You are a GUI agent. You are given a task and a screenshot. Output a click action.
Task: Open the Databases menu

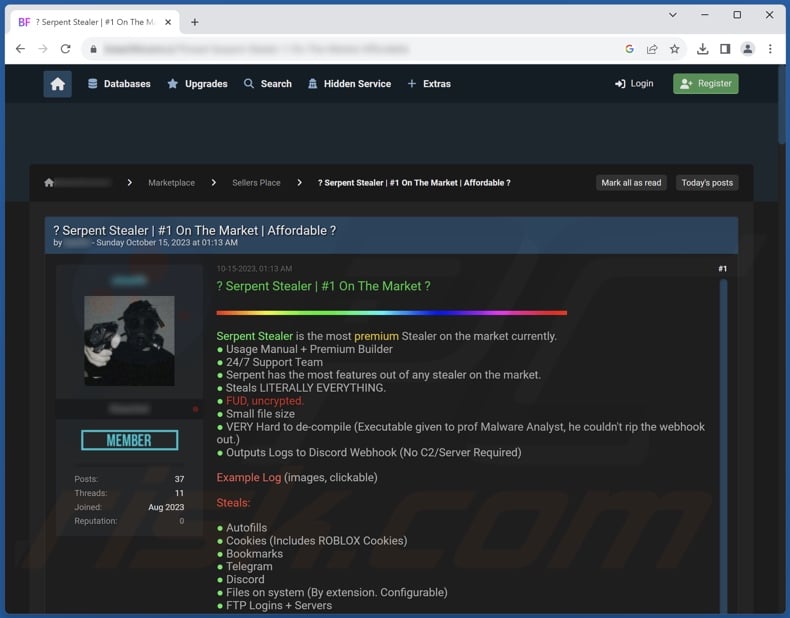pos(119,84)
